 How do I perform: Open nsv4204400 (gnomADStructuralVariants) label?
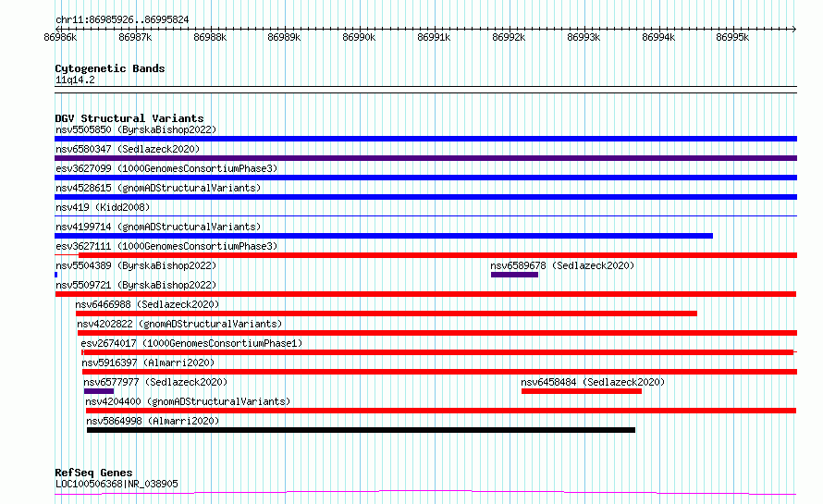point(188,401)
